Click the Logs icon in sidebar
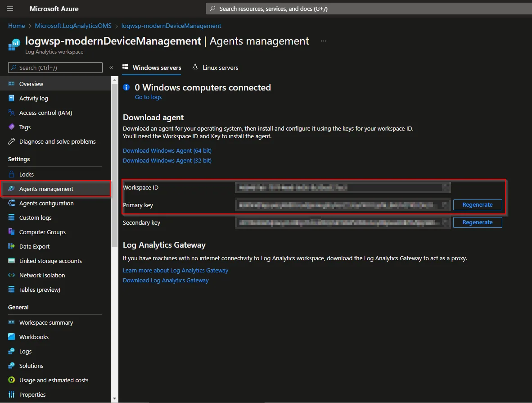This screenshot has width=532, height=403. click(12, 351)
